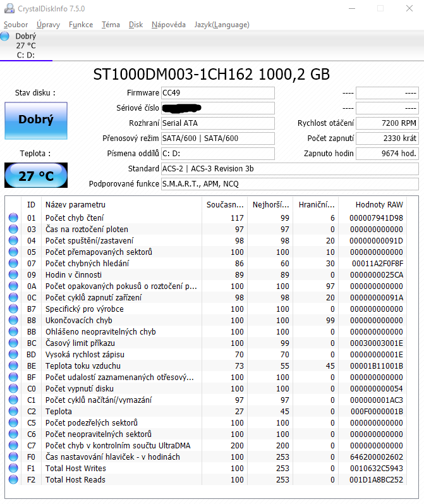The image size is (424, 504).
Task: Click status circle for Počet neopravitelných sektorů
Action: point(13,434)
